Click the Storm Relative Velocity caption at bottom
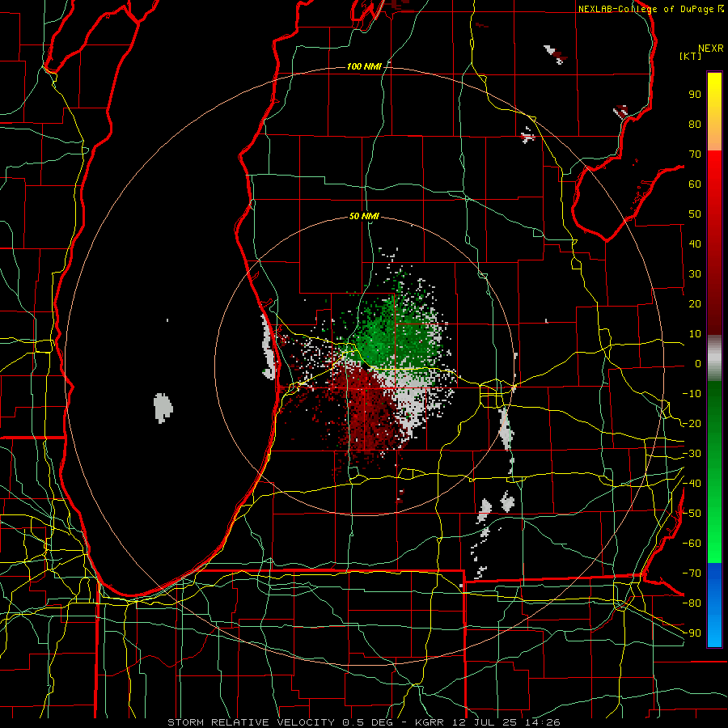This screenshot has width=728, height=728. [363, 722]
